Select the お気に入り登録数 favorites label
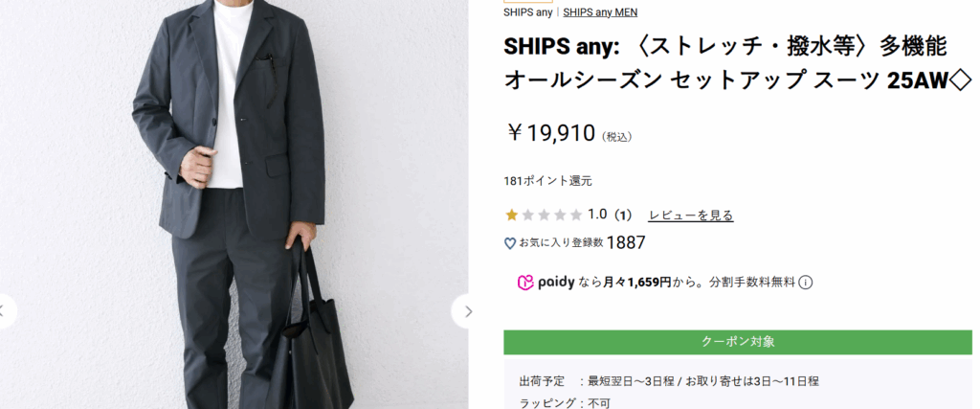The height and width of the screenshot is (409, 980). click(x=561, y=243)
